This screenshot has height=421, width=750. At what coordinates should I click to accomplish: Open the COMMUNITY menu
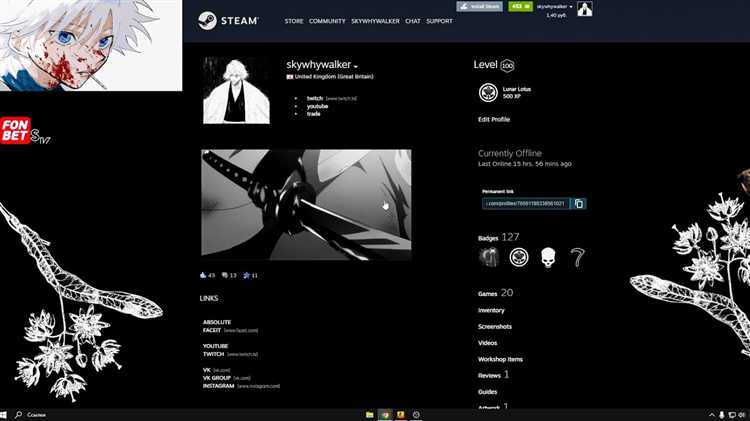pyautogui.click(x=327, y=21)
